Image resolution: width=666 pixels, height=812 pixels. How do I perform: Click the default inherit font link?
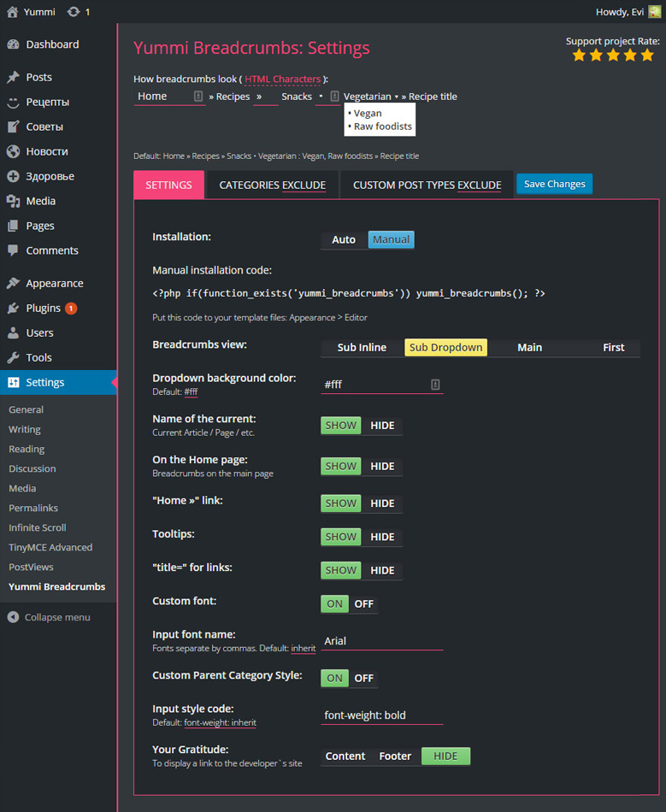[304, 649]
